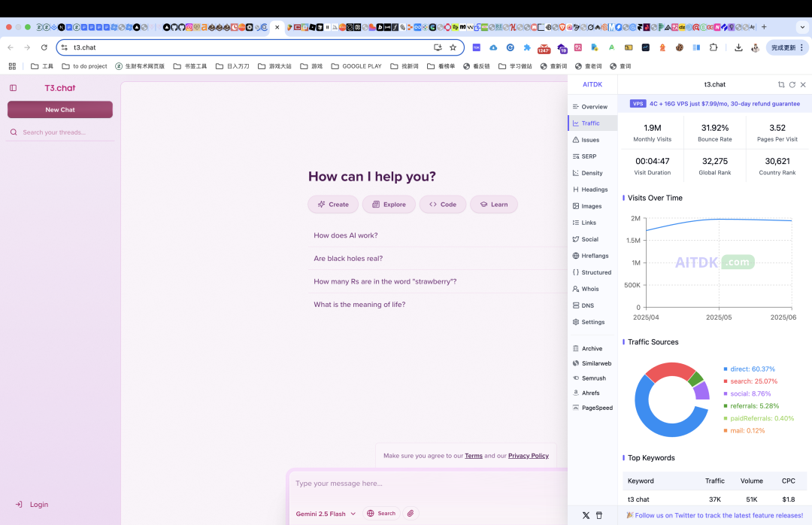Open the AITDK Settings tab
Screen dimensions: 812x525
click(592, 323)
